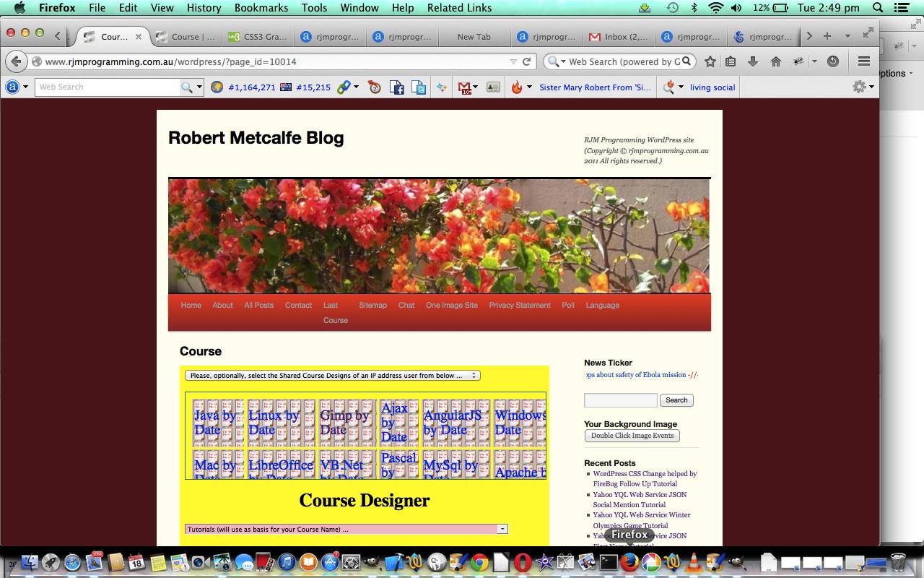This screenshot has height=578, width=924.
Task: Open Google Chrome from the Dock
Action: pos(479,561)
